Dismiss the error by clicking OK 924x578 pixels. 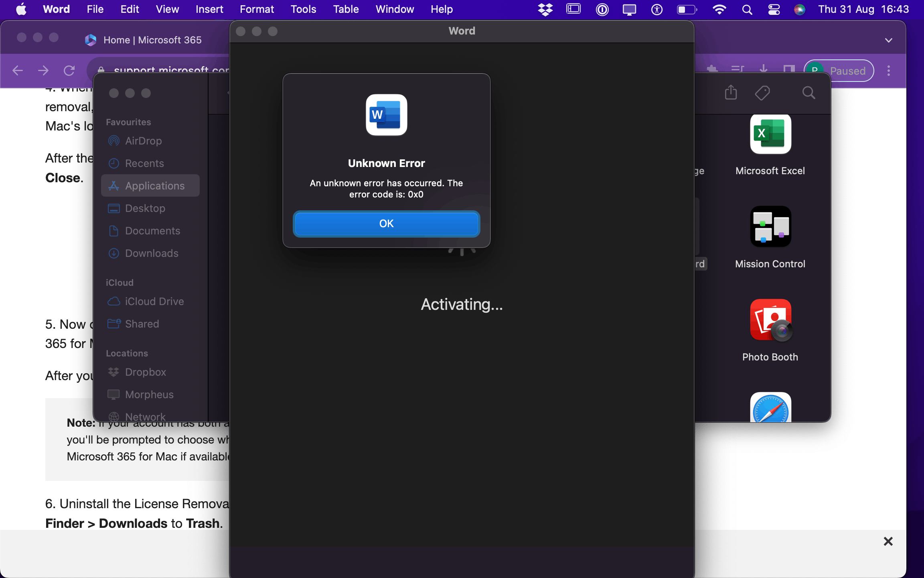tap(386, 224)
